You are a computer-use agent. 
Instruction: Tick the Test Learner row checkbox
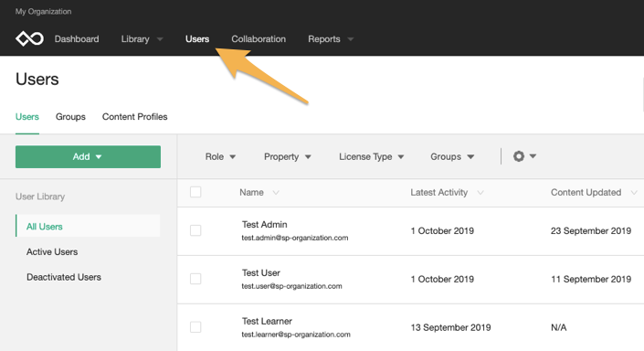(x=195, y=327)
